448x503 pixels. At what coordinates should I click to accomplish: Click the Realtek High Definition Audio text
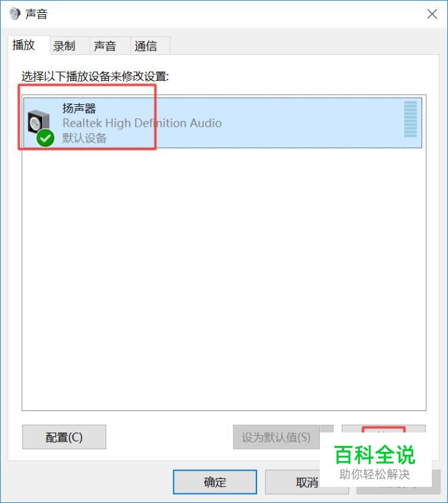(x=142, y=123)
